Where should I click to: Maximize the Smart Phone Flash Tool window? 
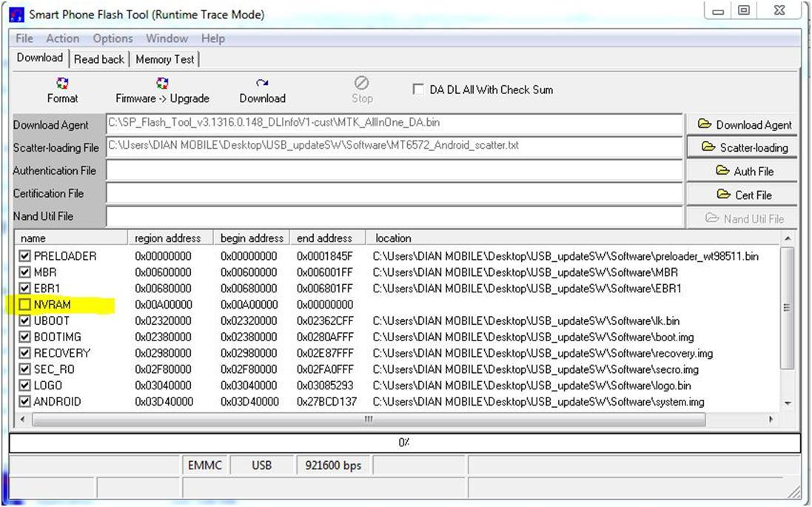point(744,10)
